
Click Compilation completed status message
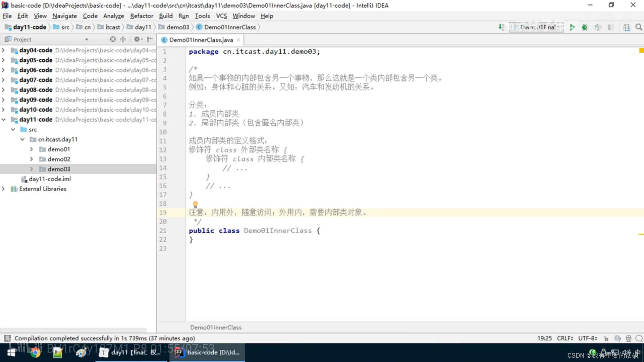click(105, 338)
